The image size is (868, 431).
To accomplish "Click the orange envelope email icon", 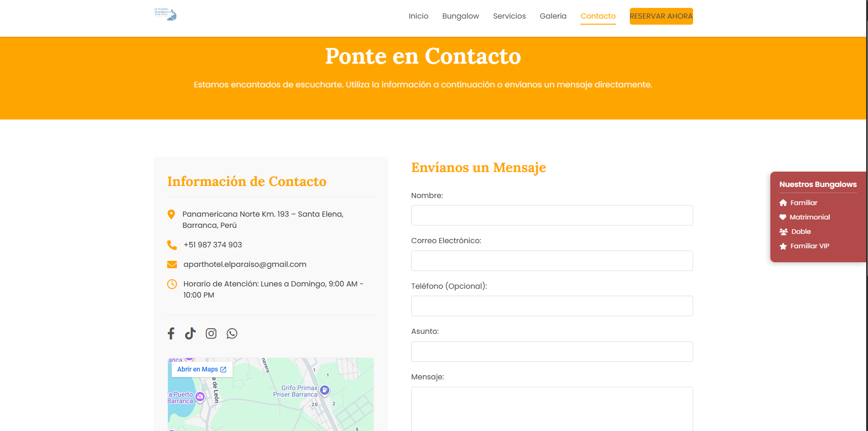I will (172, 265).
